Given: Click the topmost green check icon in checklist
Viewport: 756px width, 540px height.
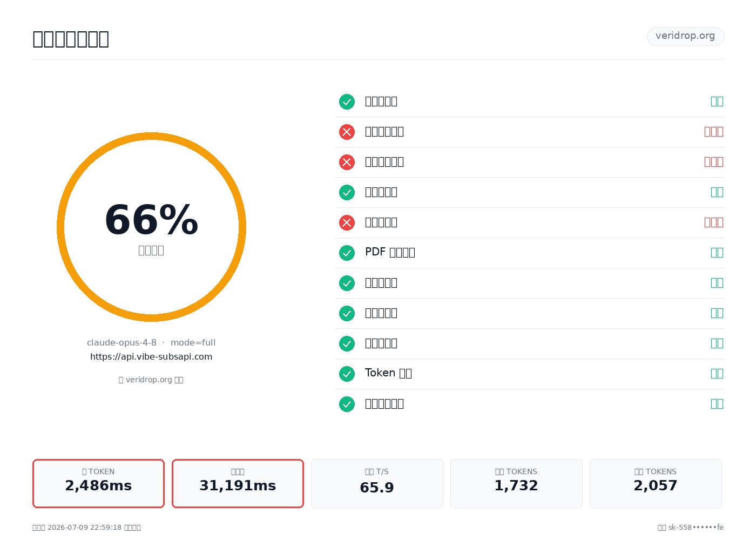Looking at the screenshot, I should [347, 102].
